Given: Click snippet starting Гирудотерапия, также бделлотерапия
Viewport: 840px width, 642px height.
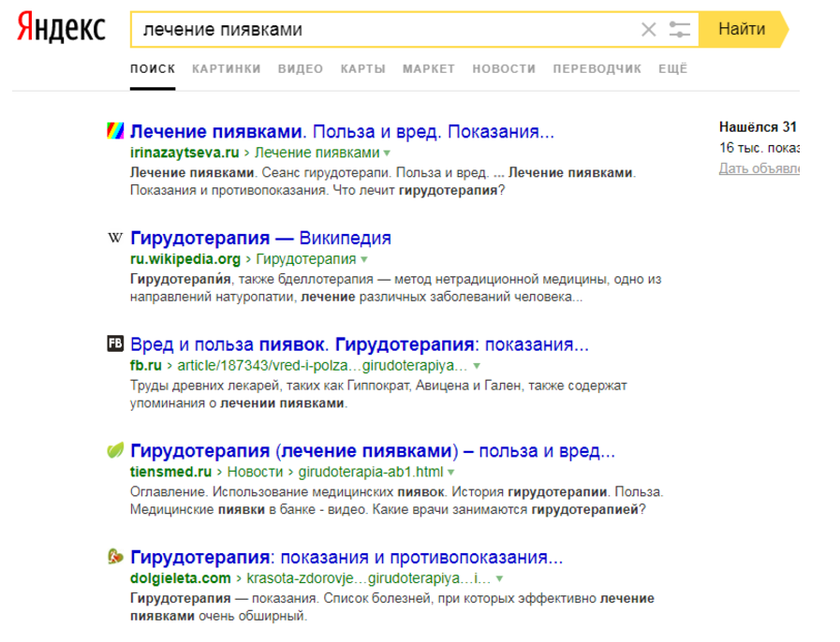Looking at the screenshot, I should (x=396, y=288).
